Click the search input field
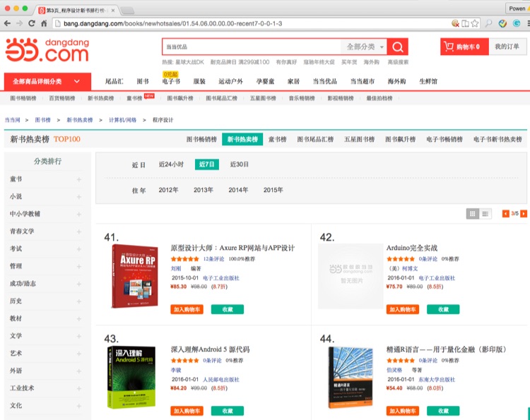The width and height of the screenshot is (530, 420). [x=252, y=47]
